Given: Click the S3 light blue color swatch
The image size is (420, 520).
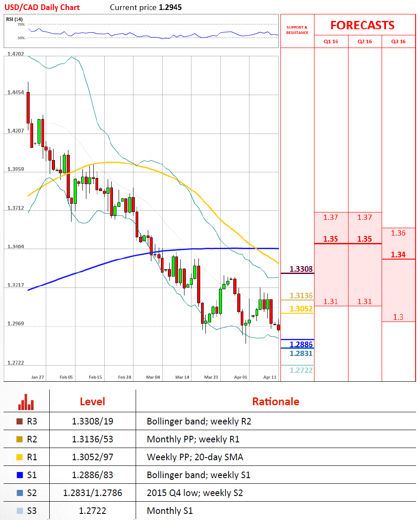Looking at the screenshot, I should (x=20, y=511).
